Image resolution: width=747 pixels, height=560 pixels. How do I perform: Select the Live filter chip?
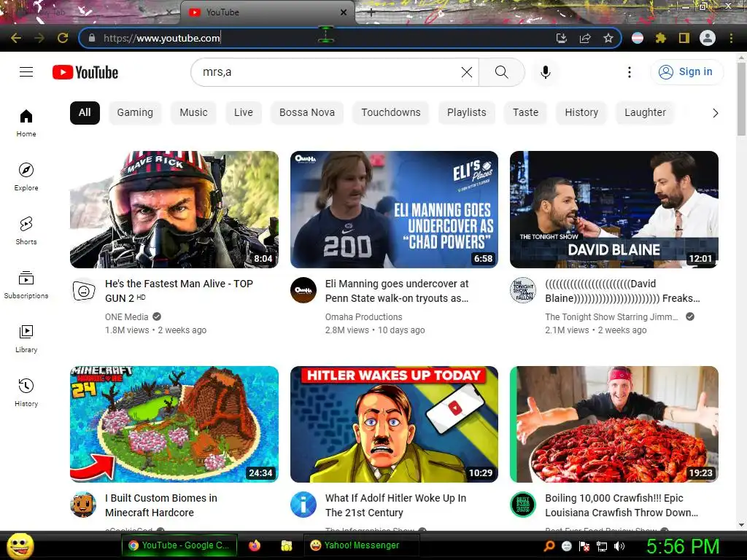244,113
